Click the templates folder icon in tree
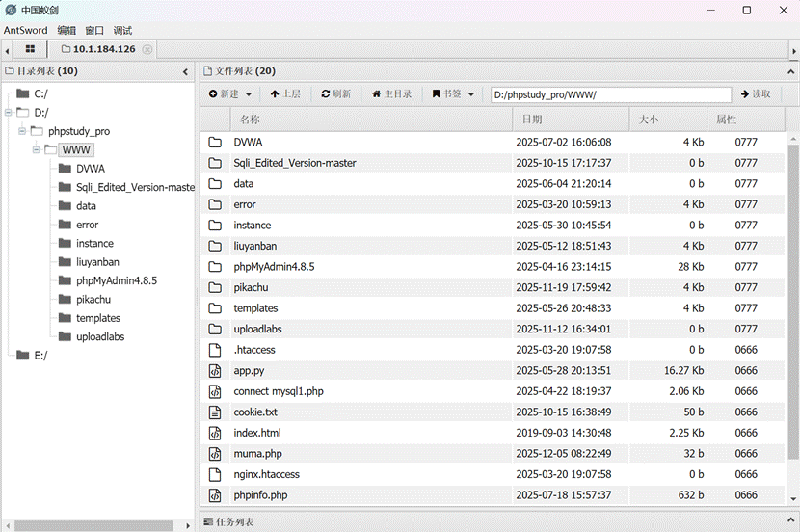The width and height of the screenshot is (800, 532). coord(65,318)
